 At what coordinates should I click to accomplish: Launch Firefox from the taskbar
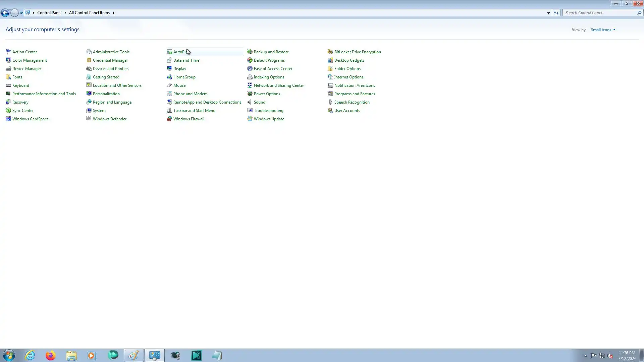coord(51,355)
